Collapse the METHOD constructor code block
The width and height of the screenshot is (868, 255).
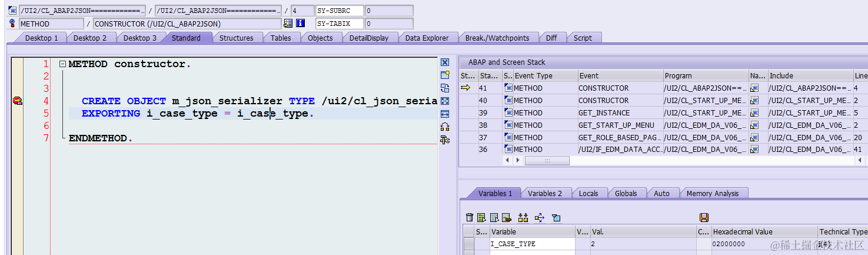tap(62, 64)
